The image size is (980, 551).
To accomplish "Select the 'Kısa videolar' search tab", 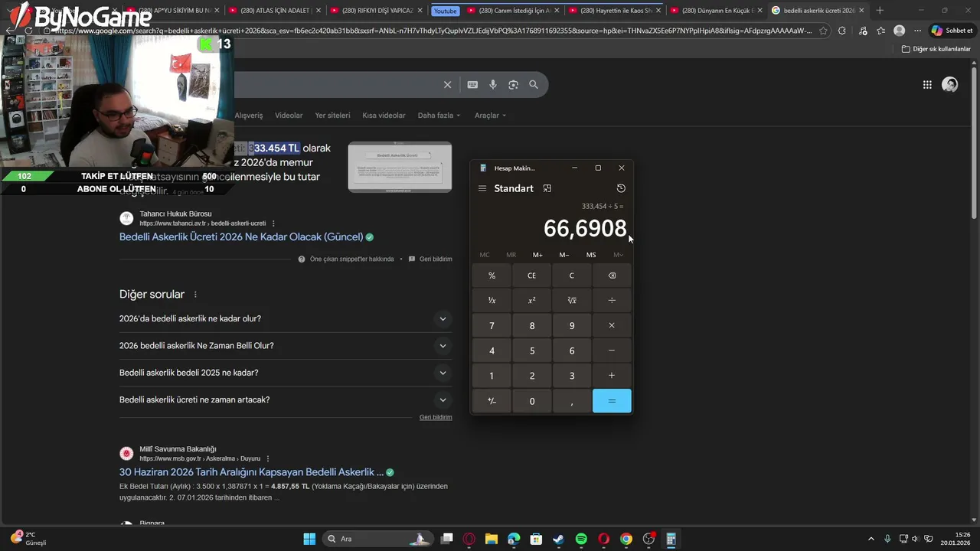I will [384, 116].
